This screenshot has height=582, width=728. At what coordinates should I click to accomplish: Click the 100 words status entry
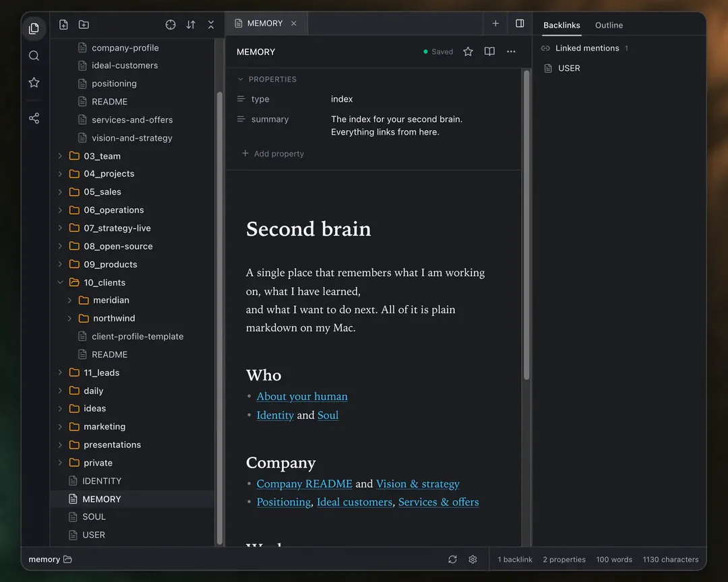point(614,559)
